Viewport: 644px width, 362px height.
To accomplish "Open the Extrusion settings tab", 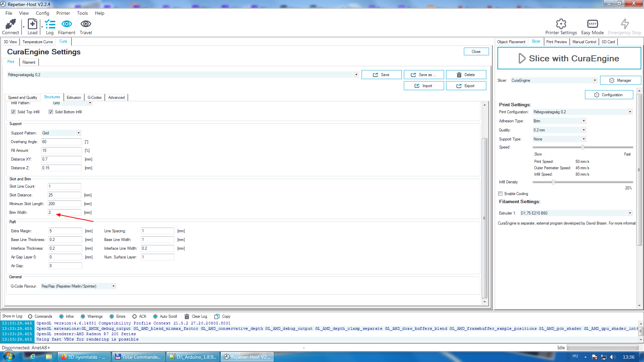I will pyautogui.click(x=74, y=98).
